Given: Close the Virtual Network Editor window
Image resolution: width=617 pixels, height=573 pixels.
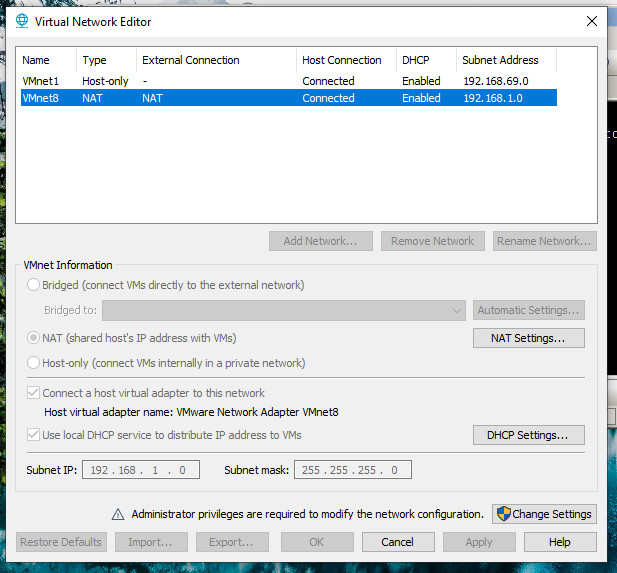Looking at the screenshot, I should 591,21.
